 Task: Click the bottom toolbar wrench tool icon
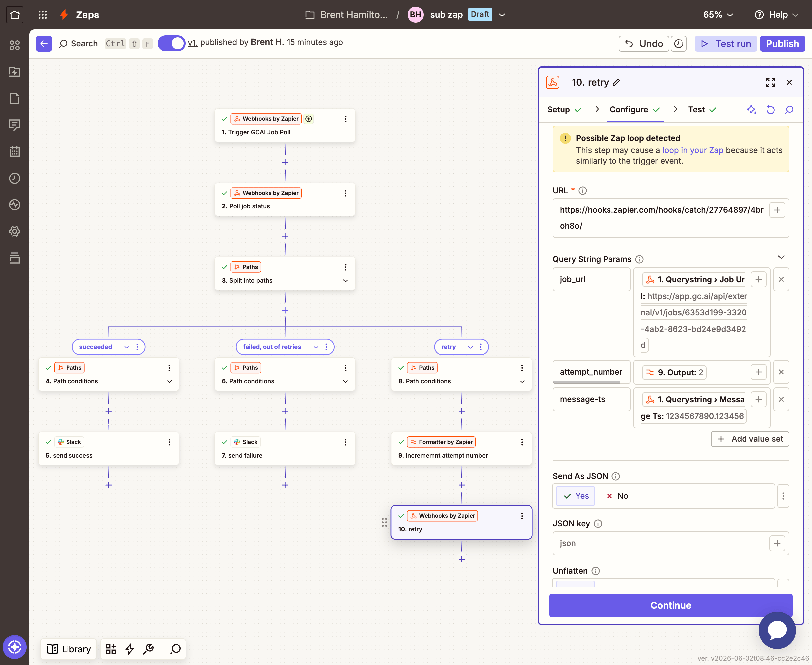click(x=149, y=648)
